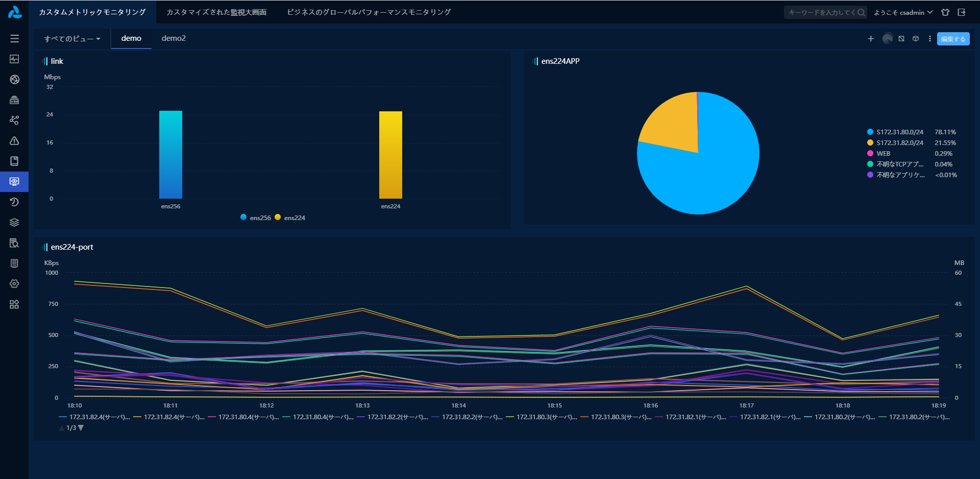The height and width of the screenshot is (479, 980).
Task: Click the alert warning triangle sidebar icon
Action: point(14,141)
